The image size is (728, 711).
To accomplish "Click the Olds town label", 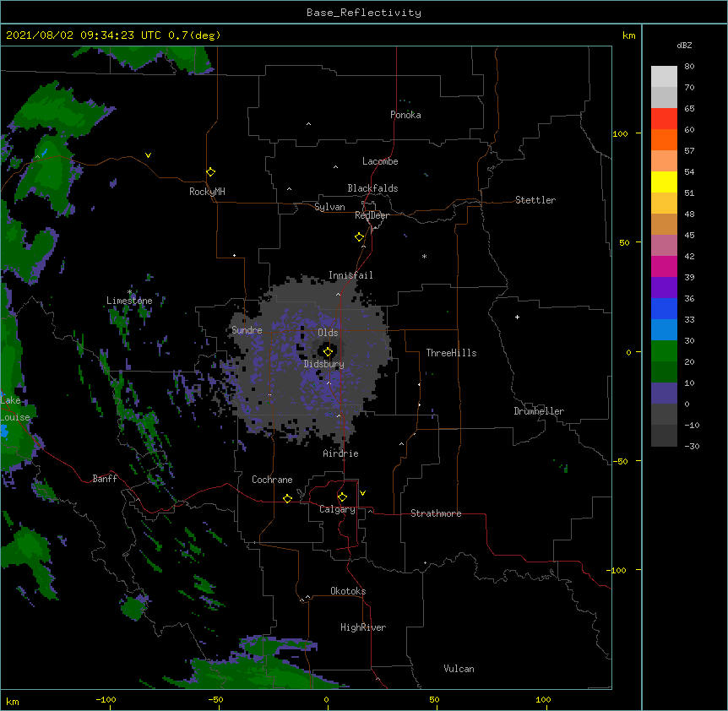I will tap(328, 333).
